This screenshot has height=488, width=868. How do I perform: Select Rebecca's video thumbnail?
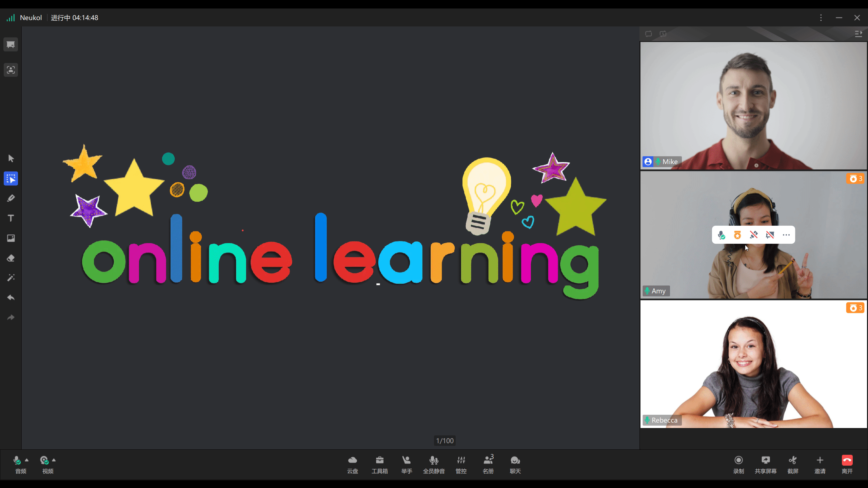pyautogui.click(x=754, y=364)
